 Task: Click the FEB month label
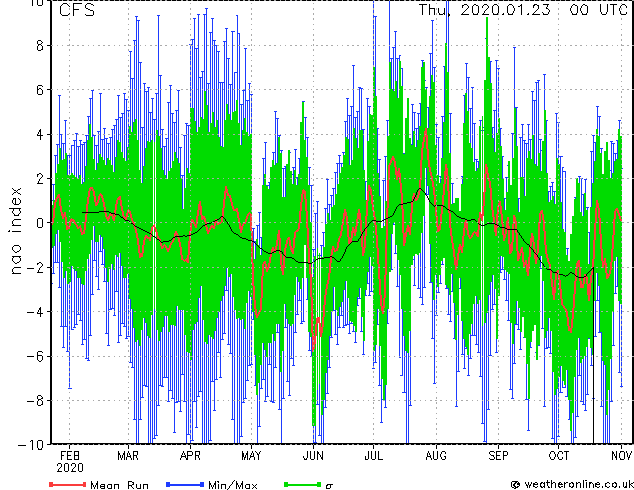click(x=70, y=456)
